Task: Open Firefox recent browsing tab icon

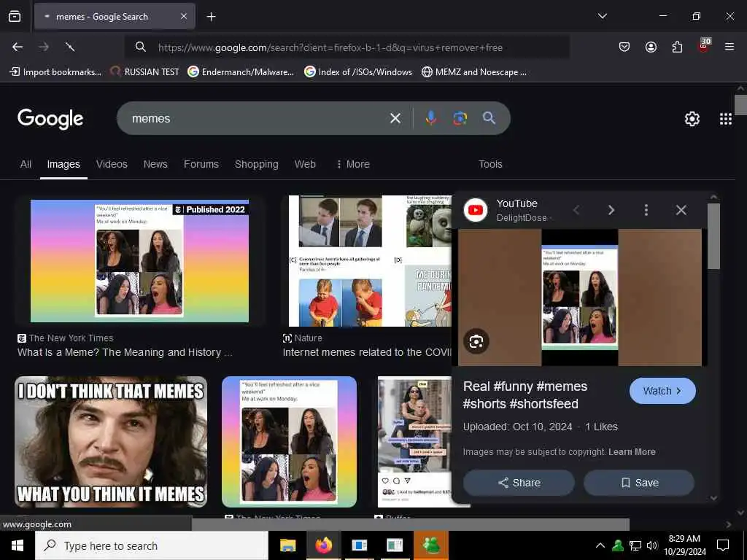Action: tap(15, 17)
